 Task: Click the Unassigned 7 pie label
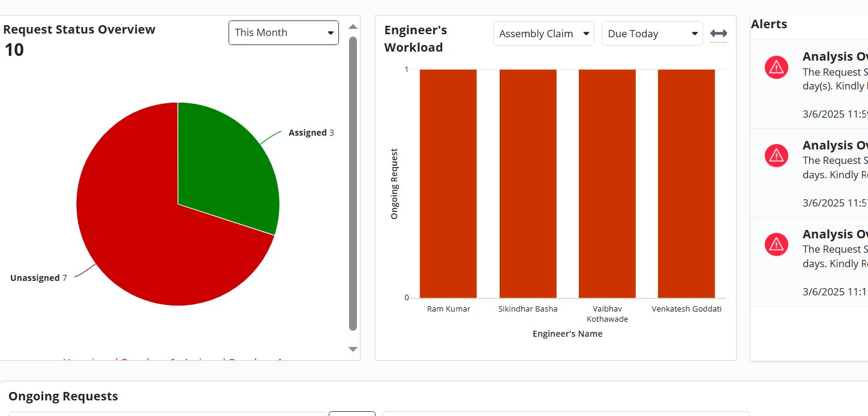pyautogui.click(x=38, y=278)
